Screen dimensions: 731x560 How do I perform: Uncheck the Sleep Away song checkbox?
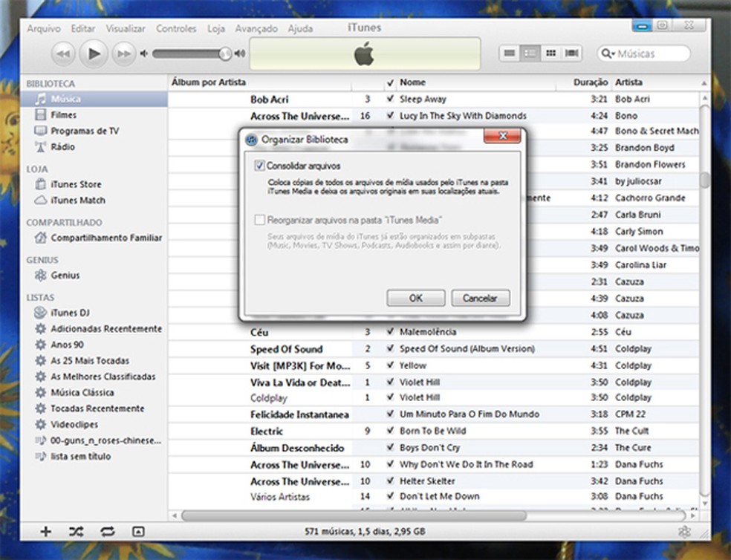coord(390,99)
